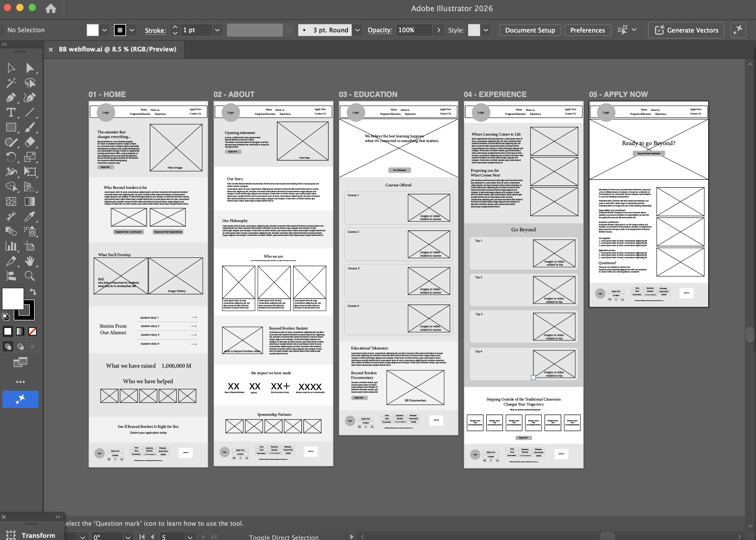Pick the Shape Builder tool
Image resolution: width=756 pixels, height=540 pixels.
11,187
